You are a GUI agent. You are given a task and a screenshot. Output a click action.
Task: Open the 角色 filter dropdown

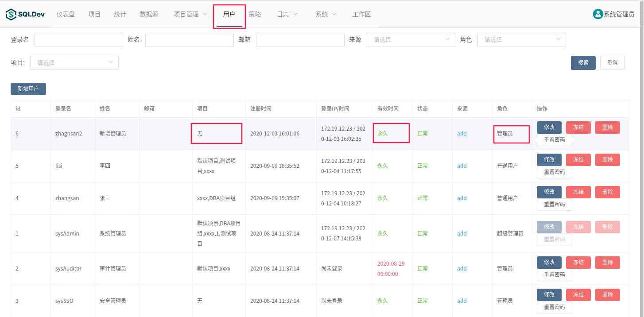click(521, 40)
